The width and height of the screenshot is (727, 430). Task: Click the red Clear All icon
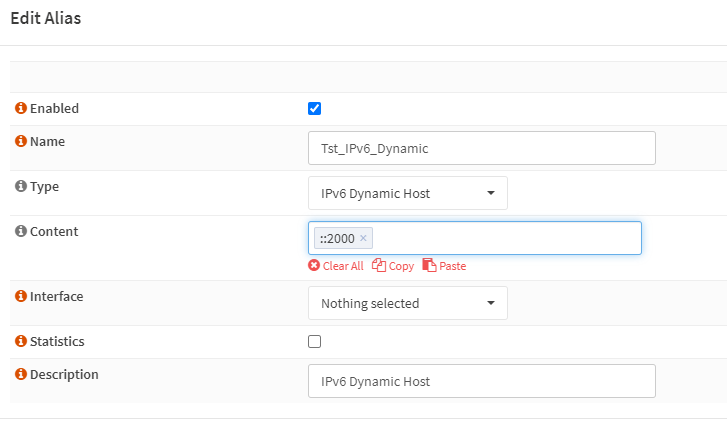[314, 266]
